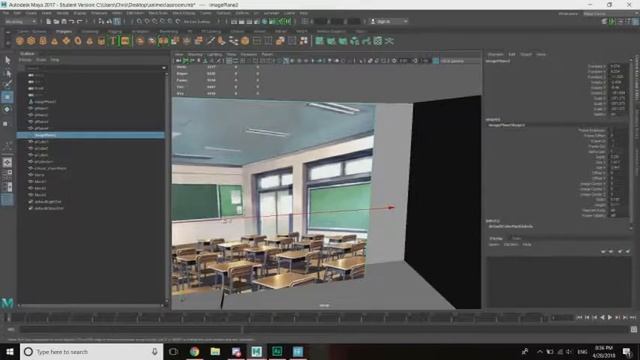Select defaultLightSet in the Outliner
Image resolution: width=640 pixels, height=360 pixels.
pos(48,202)
